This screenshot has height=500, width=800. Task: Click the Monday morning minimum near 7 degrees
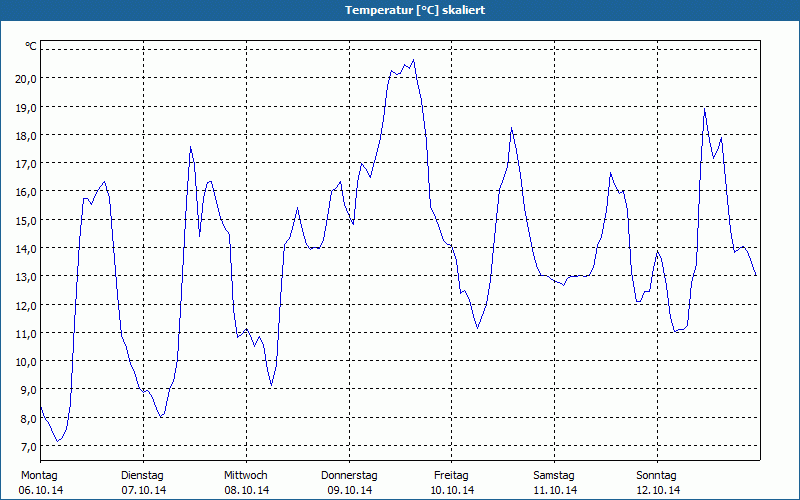pyautogui.click(x=58, y=441)
